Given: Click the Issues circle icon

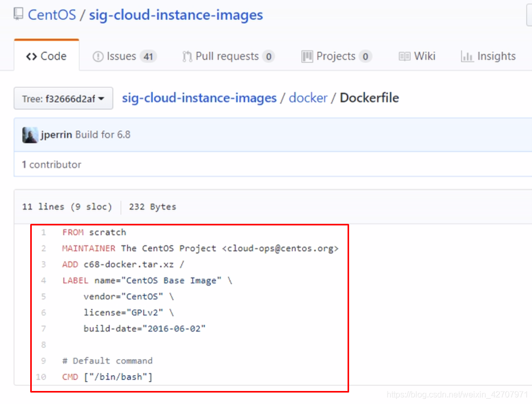Looking at the screenshot, I should [x=98, y=57].
